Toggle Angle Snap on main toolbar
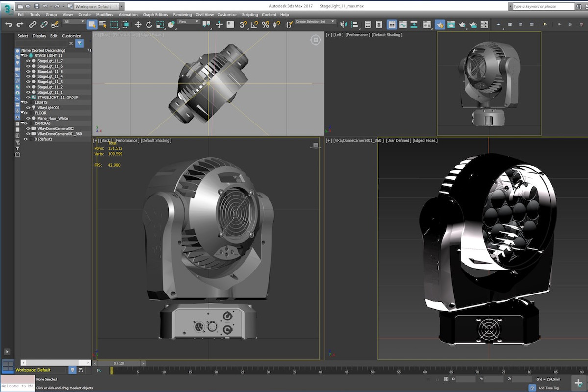 coord(254,24)
